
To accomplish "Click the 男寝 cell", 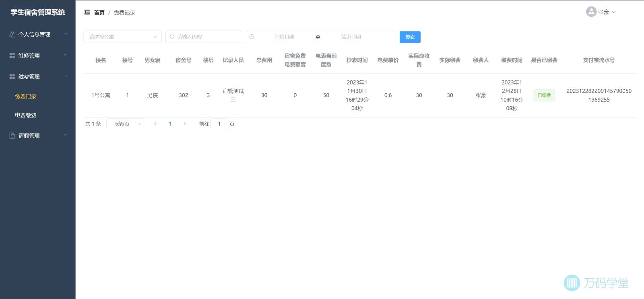I will [153, 95].
